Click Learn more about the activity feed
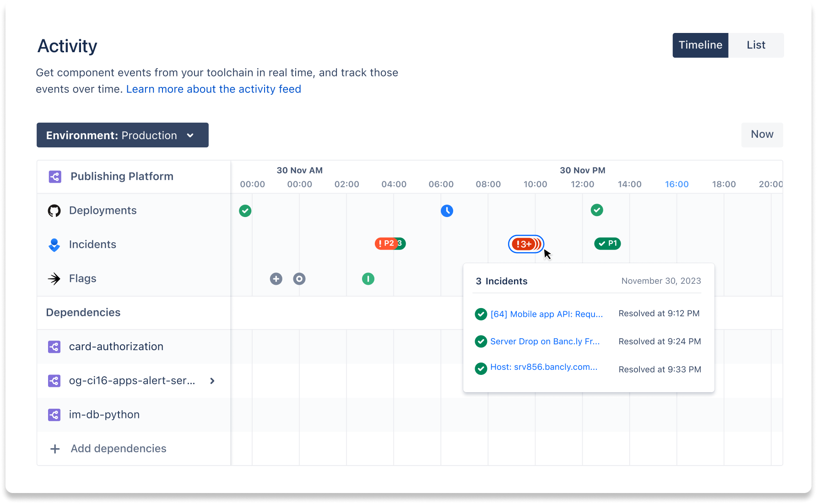 213,89
